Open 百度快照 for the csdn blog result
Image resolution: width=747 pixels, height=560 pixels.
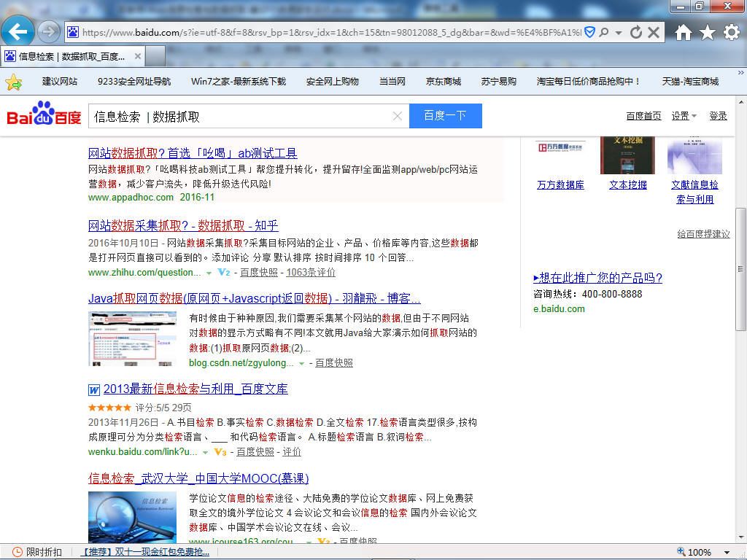click(x=334, y=363)
